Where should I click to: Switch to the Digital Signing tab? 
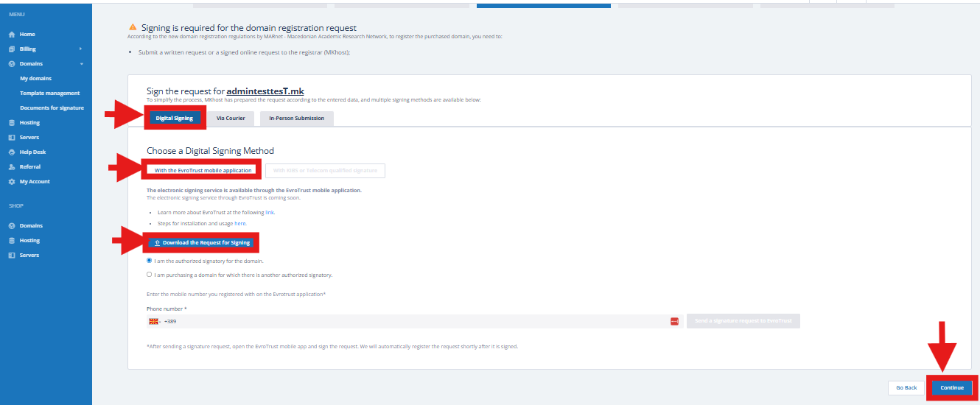[x=175, y=118]
